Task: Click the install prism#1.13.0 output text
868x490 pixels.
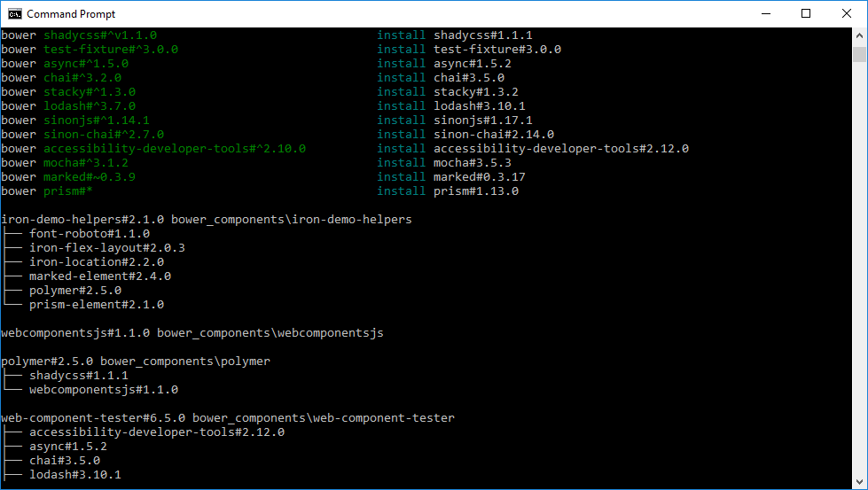Action: 448,191
